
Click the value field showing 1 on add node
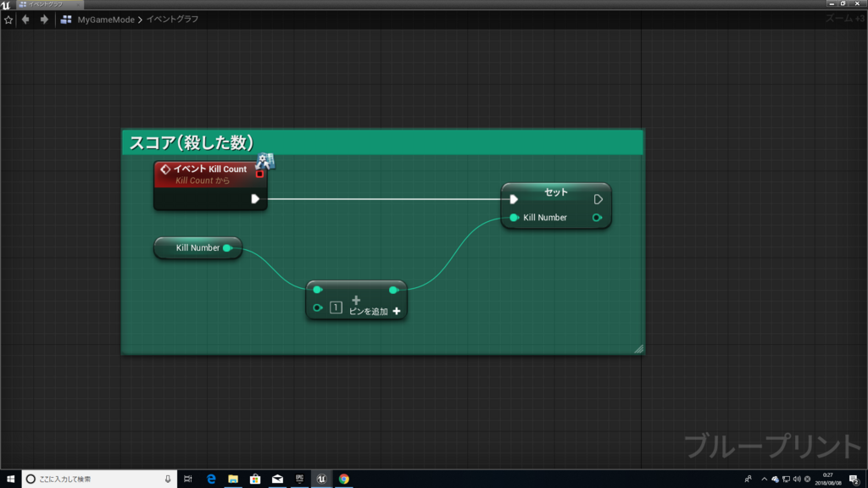[x=336, y=308]
